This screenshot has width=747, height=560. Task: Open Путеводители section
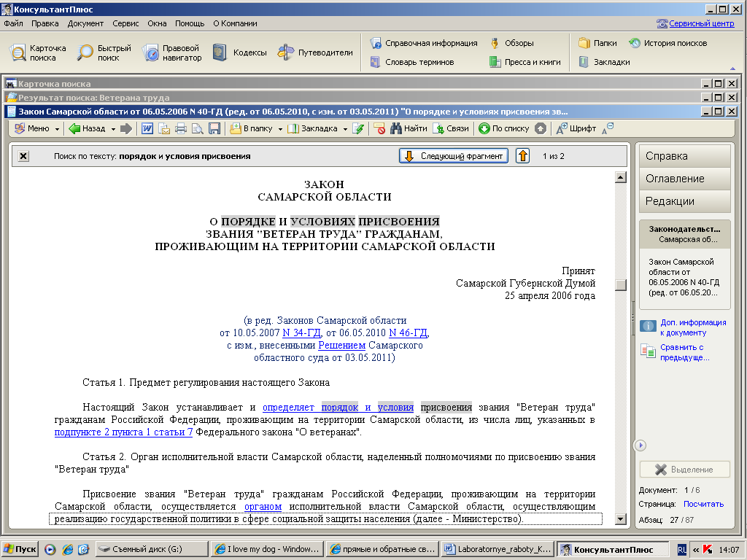pos(315,52)
